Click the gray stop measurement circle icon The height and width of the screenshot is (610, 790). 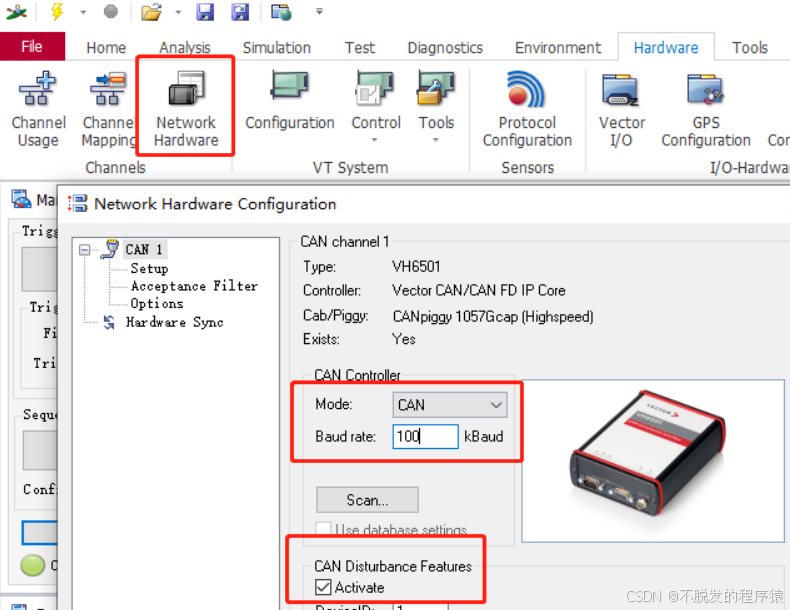pos(110,11)
